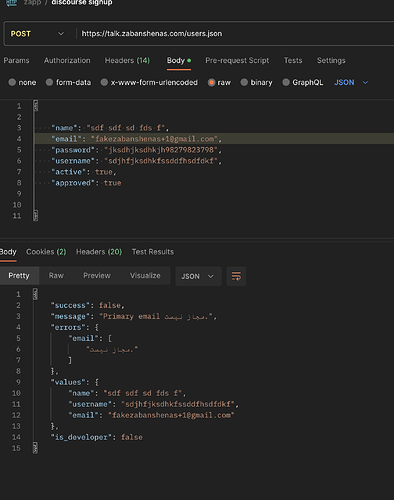Open the Settings tab
The width and height of the screenshot is (394, 500).
[x=331, y=60]
